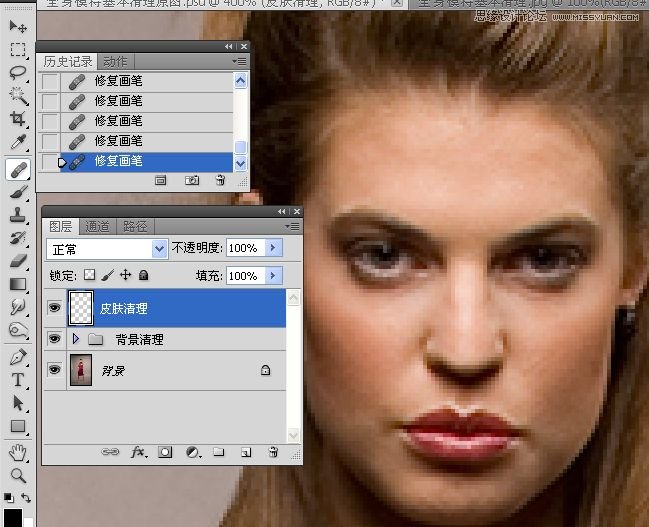Viewport: 649px width, 527px height.
Task: Switch to the 动作 actions tab
Action: [x=115, y=62]
